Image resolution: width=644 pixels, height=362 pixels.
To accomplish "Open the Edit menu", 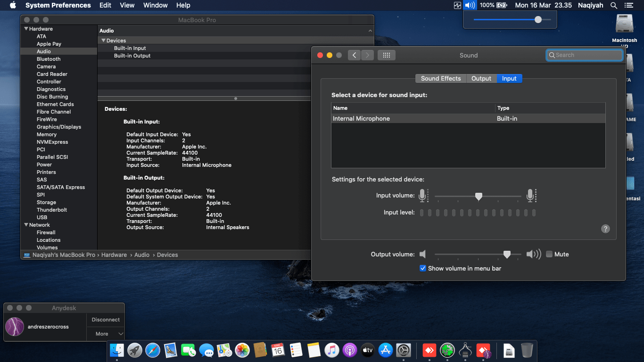I will [x=106, y=5].
